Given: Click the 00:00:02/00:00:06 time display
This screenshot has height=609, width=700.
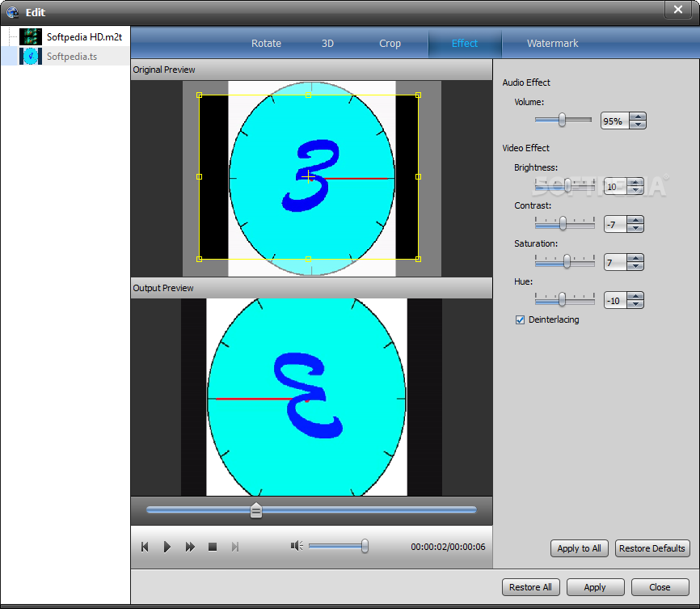Looking at the screenshot, I should (x=448, y=547).
